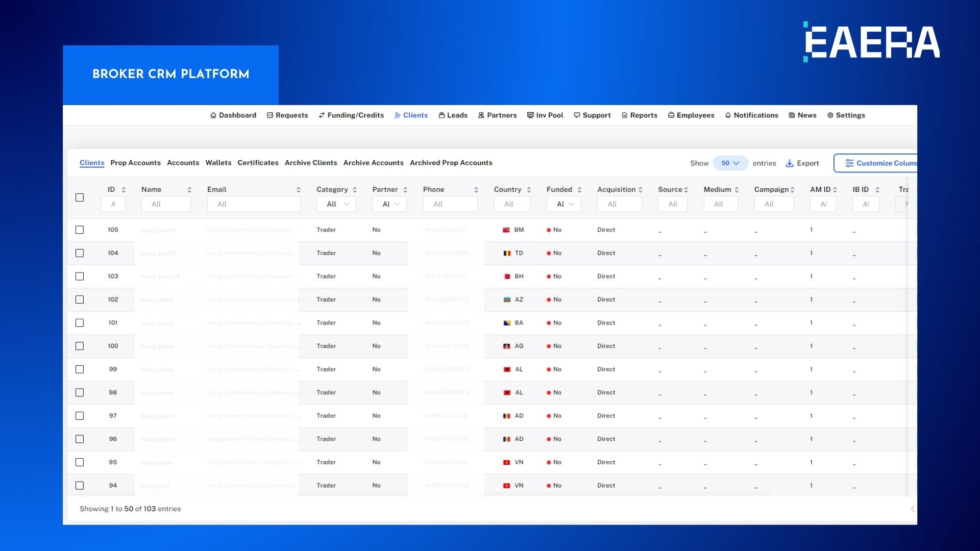Sort by Campaign column arrows
This screenshot has height=551, width=980.
click(793, 190)
